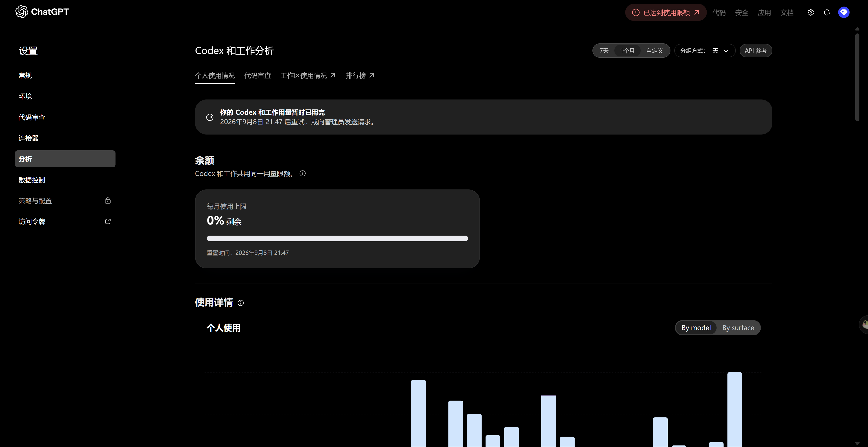Click the scrollbar up arrow
868x447 pixels.
[857, 29]
